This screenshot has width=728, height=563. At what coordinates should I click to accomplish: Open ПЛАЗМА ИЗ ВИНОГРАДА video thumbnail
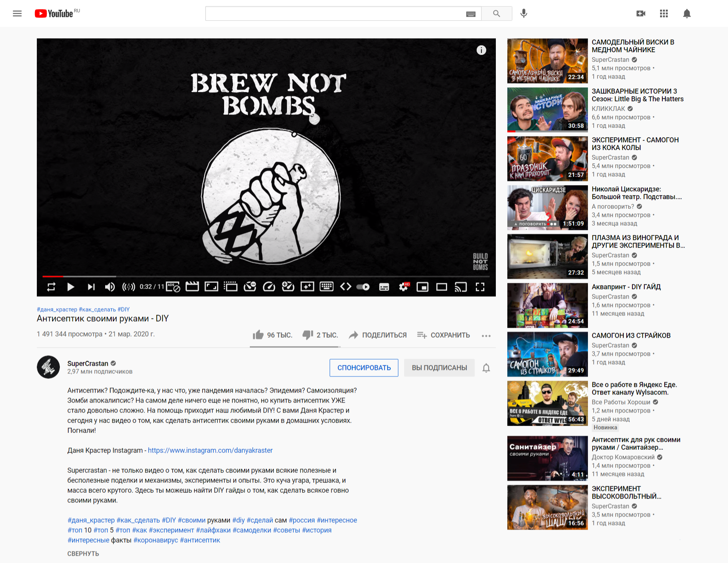pyautogui.click(x=547, y=256)
